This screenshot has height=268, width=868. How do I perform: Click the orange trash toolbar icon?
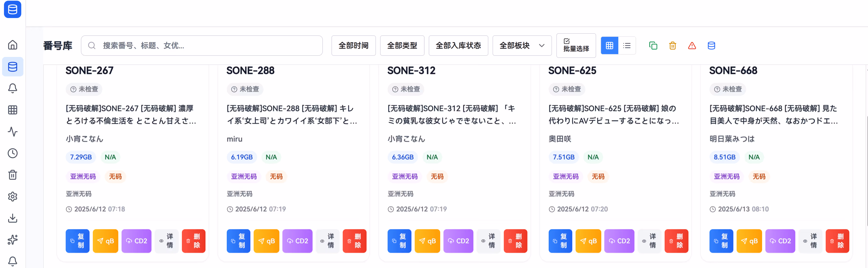point(672,46)
